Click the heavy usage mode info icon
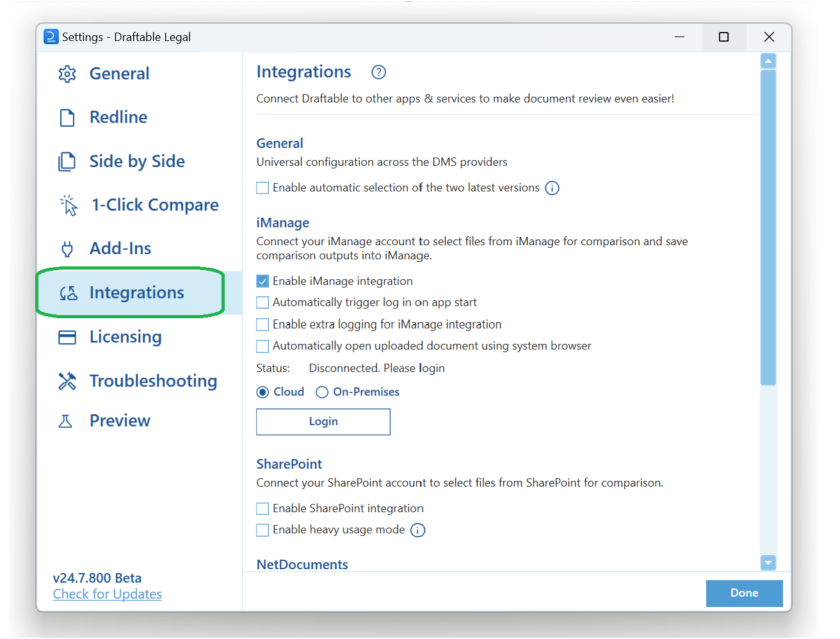 coord(417,530)
